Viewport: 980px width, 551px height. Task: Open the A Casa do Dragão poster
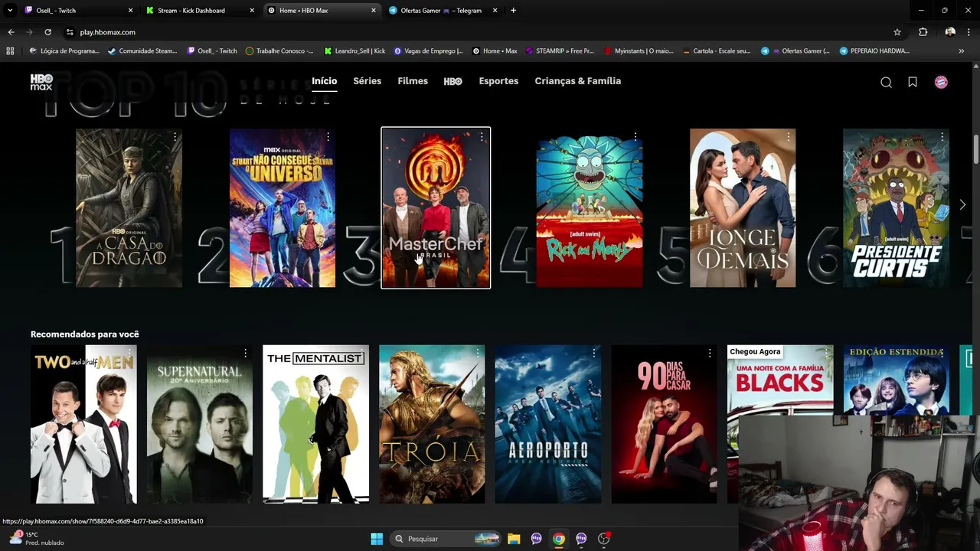(129, 208)
